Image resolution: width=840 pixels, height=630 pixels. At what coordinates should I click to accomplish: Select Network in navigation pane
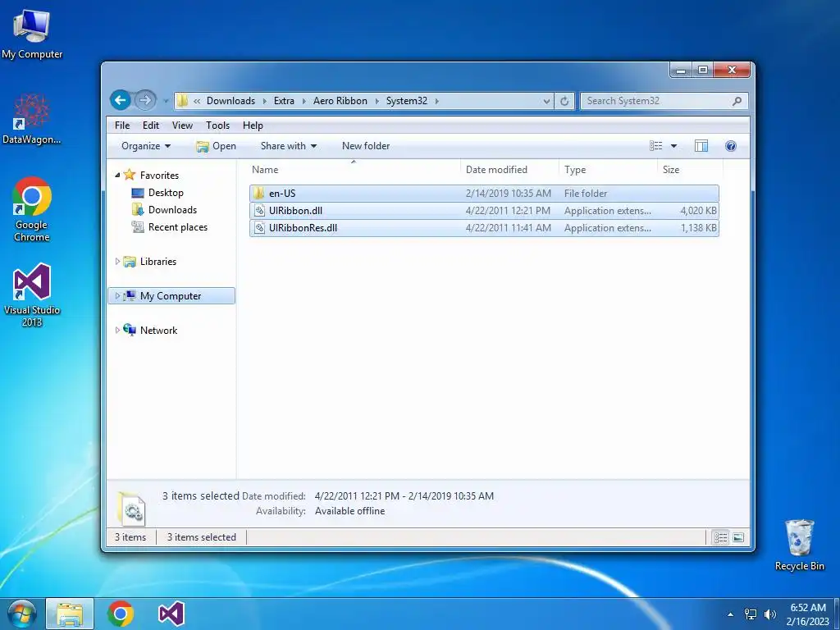pyautogui.click(x=158, y=331)
